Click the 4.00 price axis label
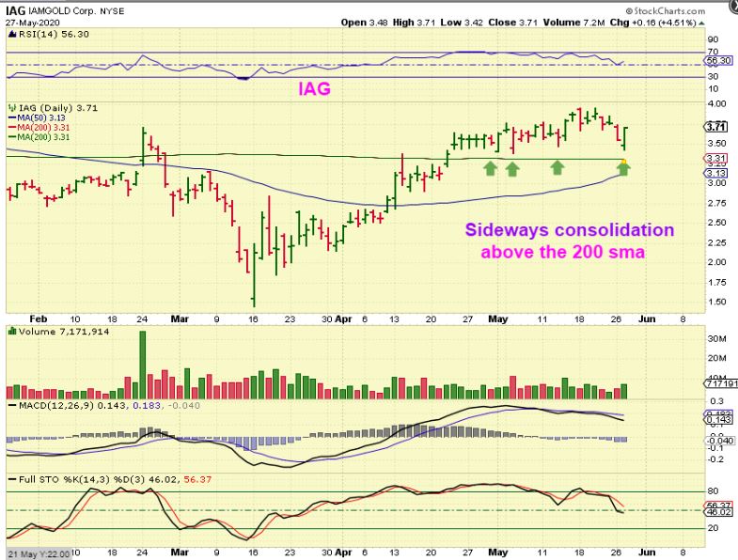This screenshot has height=560, width=738. click(716, 103)
